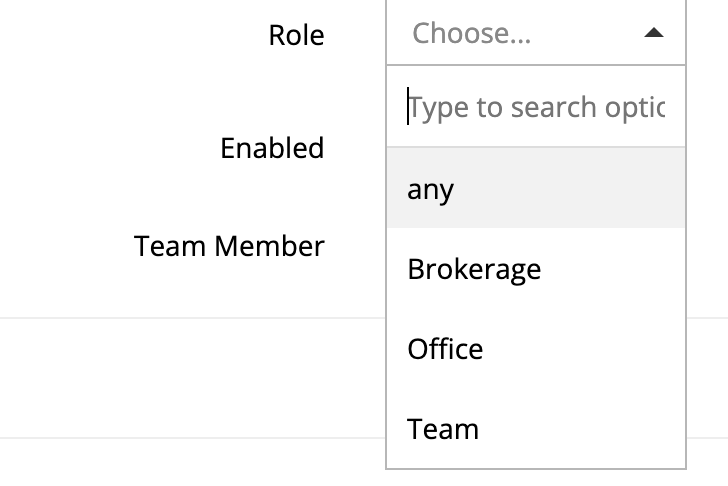Viewport: 728px width, 486px height.
Task: Click the Enabled field label
Action: click(x=272, y=148)
